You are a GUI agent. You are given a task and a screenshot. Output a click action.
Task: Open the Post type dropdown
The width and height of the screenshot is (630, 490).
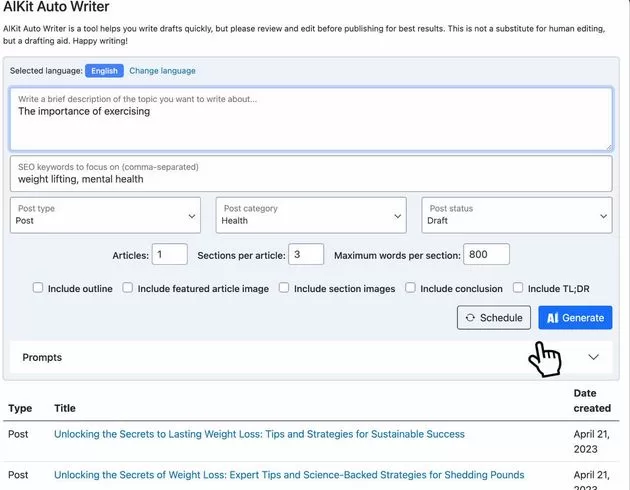(108, 215)
